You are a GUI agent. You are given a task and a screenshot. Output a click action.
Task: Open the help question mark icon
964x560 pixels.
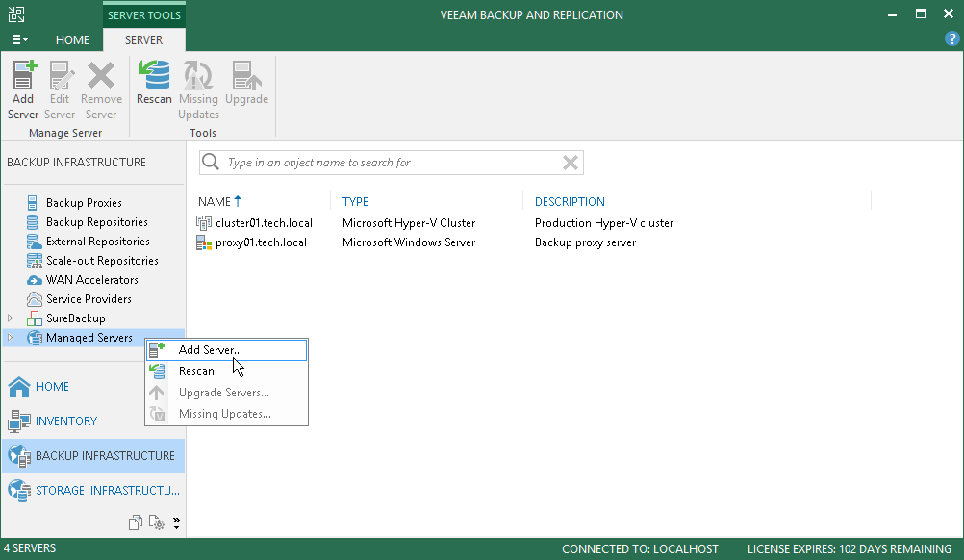(951, 39)
